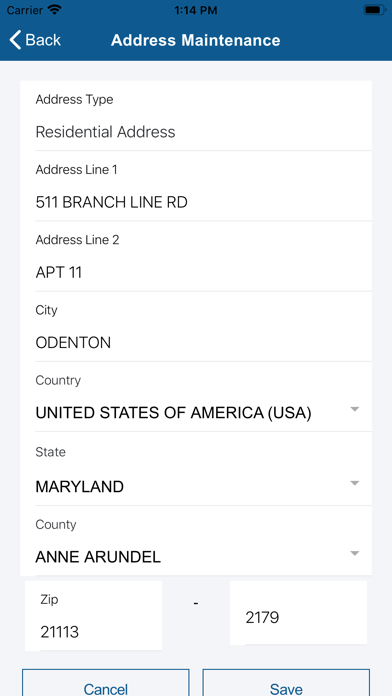Image resolution: width=392 pixels, height=696 pixels.
Task: Tap the Back chevron arrow icon
Action: (x=15, y=40)
